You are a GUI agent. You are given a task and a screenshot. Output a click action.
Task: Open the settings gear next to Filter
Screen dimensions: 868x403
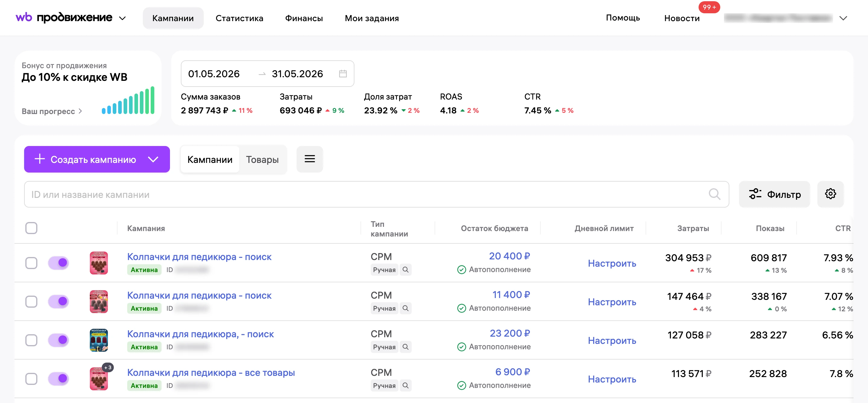tap(830, 194)
